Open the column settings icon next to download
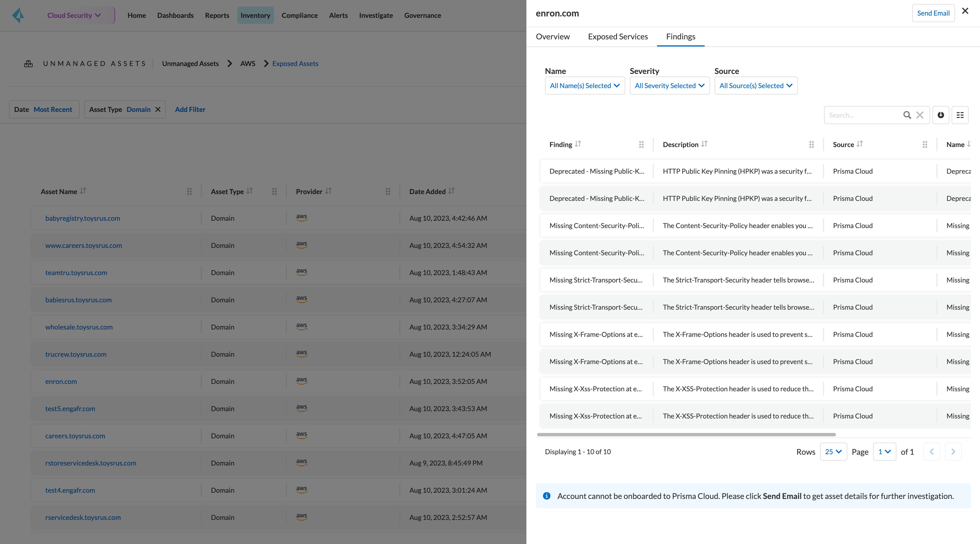Screen dimensions: 980x544 tap(960, 115)
